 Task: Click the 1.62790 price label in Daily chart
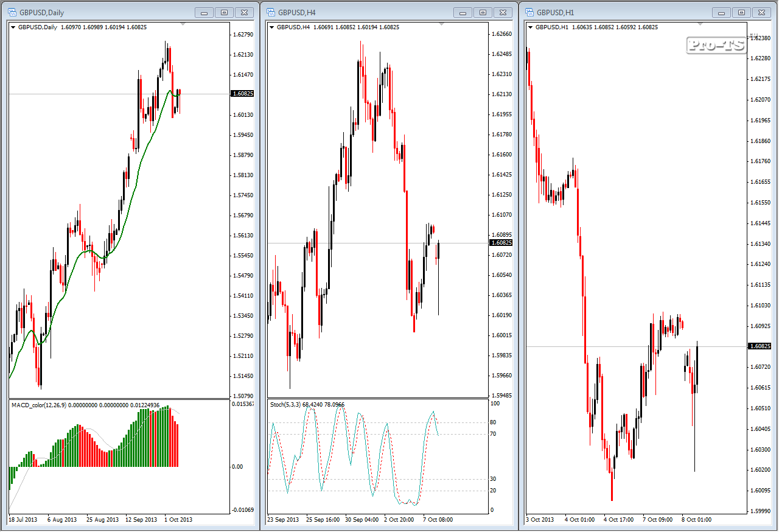click(243, 35)
